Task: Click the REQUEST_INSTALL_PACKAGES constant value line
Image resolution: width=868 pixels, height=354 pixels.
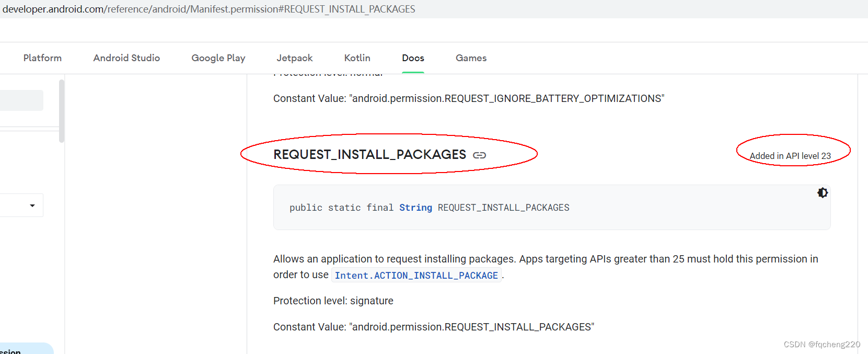Action: pyautogui.click(x=434, y=327)
